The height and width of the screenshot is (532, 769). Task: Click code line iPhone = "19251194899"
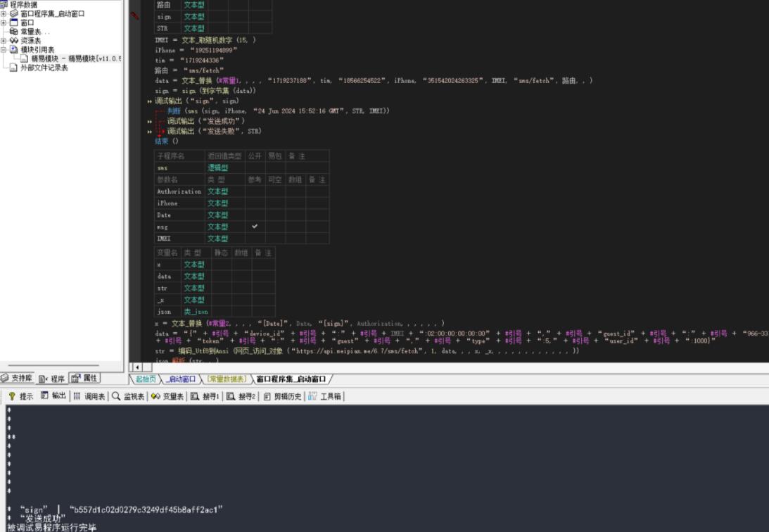coord(196,50)
